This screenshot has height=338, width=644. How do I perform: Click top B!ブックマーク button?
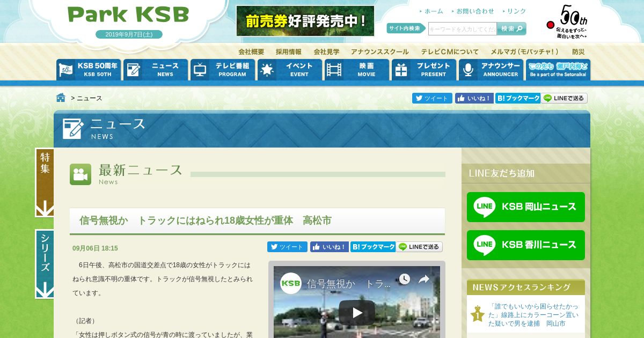point(518,98)
